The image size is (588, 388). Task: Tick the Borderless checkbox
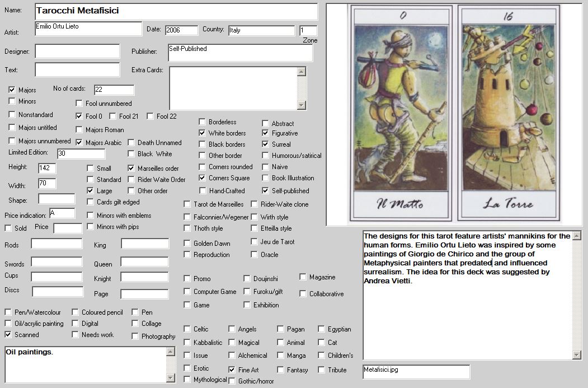pos(203,122)
